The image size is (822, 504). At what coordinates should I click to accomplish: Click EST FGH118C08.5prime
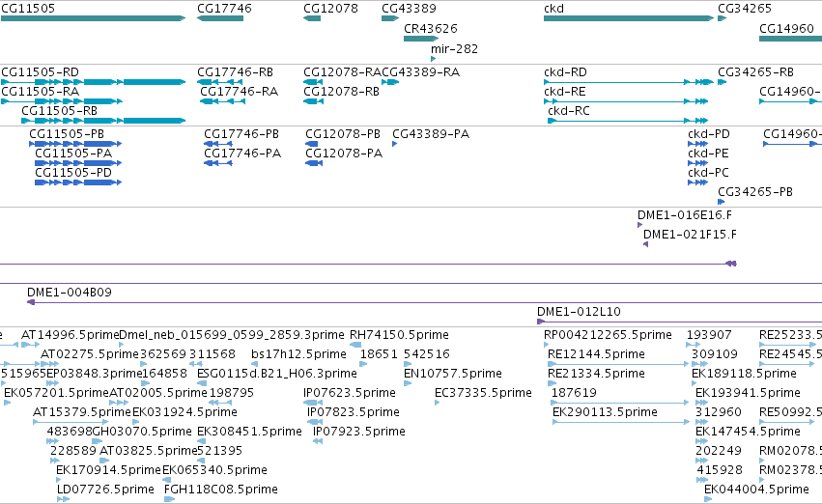(169, 499)
